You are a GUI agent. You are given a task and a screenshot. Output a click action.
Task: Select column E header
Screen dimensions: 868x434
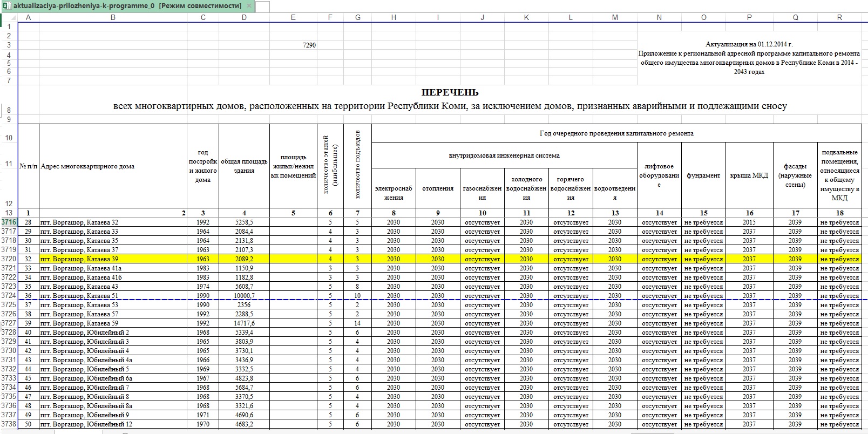point(293,17)
